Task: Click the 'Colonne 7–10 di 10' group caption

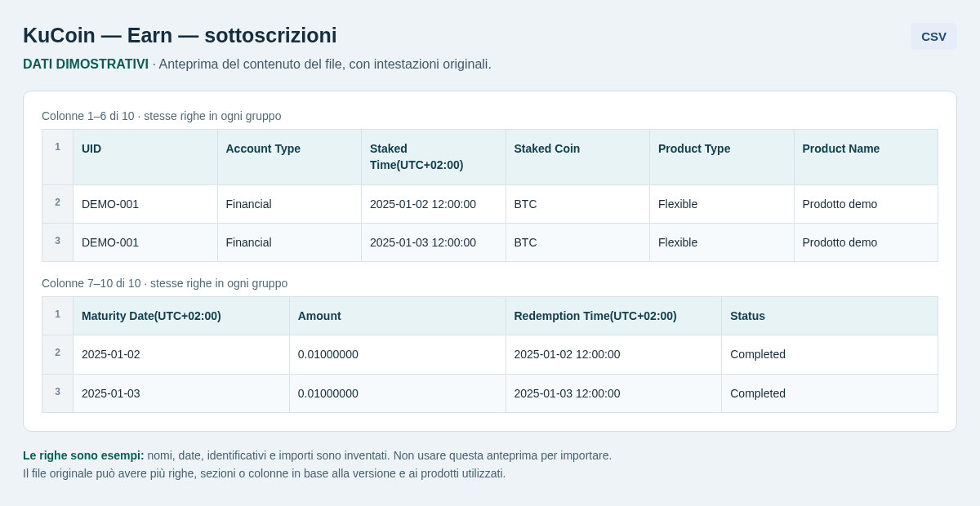Action: [165, 283]
